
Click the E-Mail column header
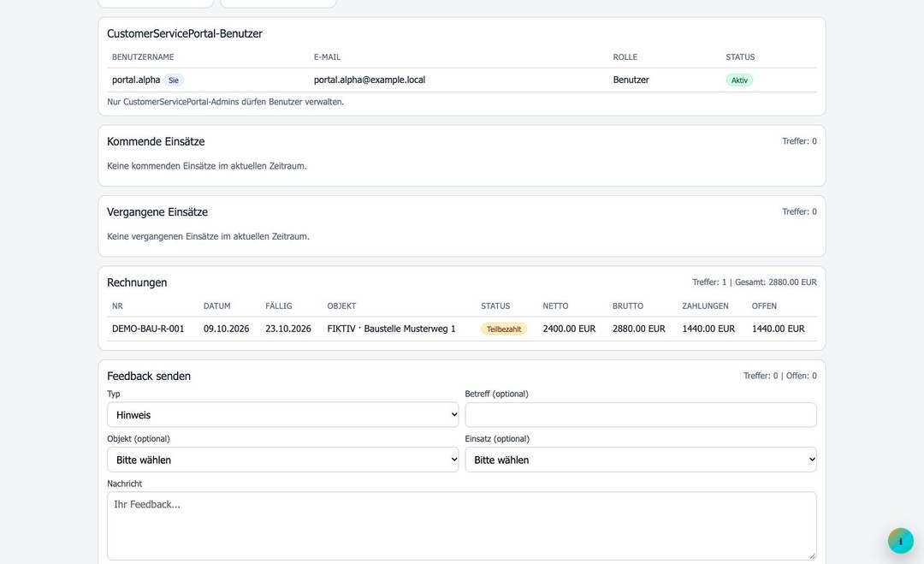pyautogui.click(x=327, y=57)
